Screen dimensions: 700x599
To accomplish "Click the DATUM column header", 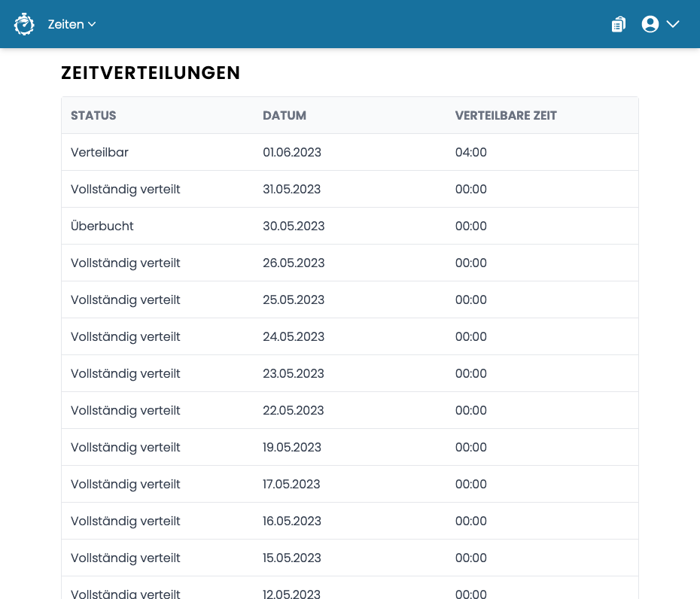I will click(285, 116).
